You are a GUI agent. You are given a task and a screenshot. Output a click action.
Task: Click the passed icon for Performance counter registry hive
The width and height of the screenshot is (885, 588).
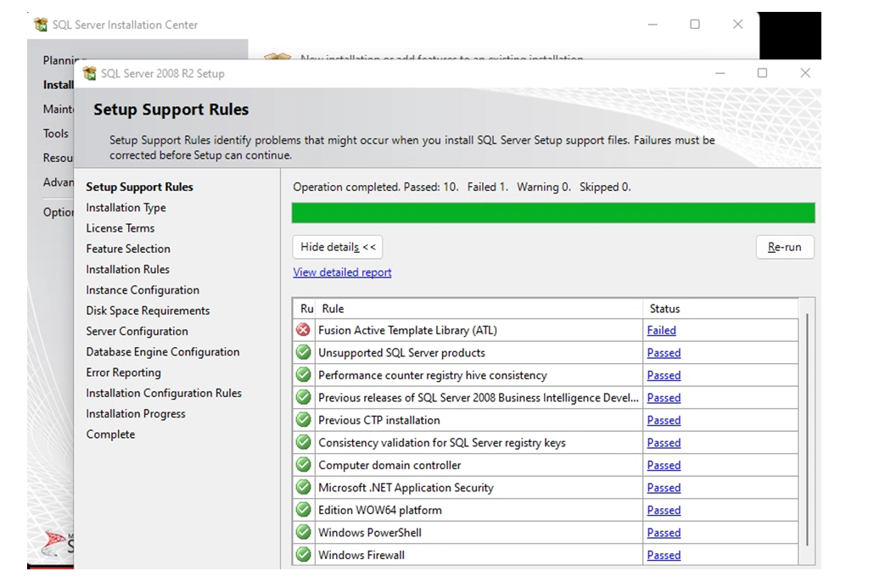click(x=303, y=375)
